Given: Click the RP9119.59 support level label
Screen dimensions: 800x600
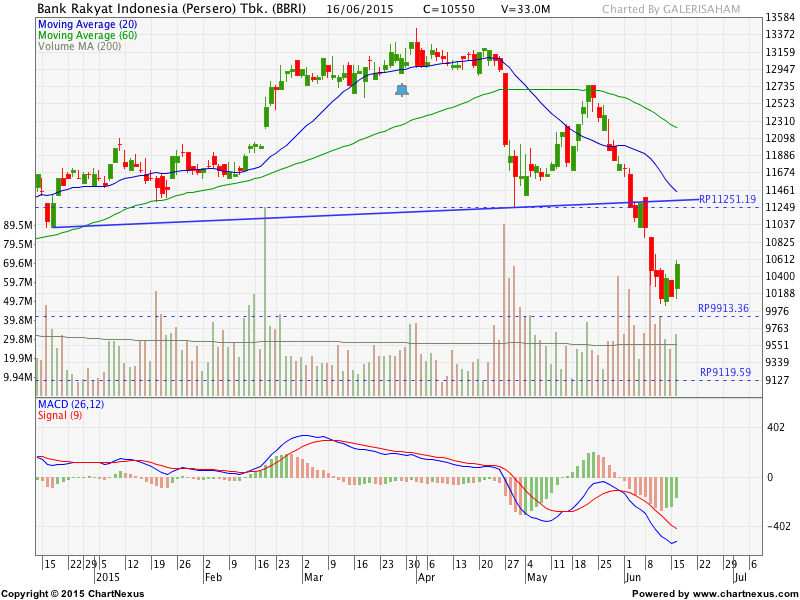Looking at the screenshot, I should 724,372.
